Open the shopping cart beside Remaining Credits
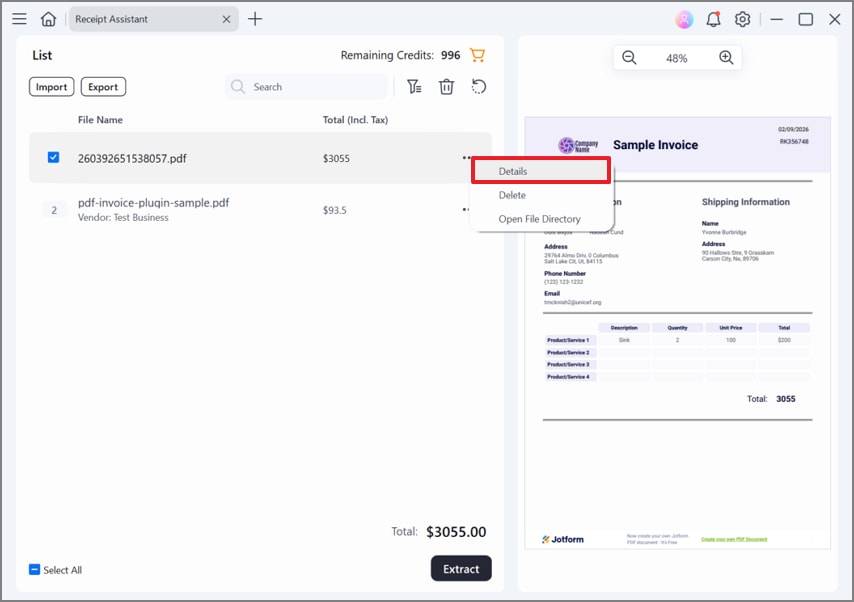This screenshot has width=854, height=602. pyautogui.click(x=477, y=55)
